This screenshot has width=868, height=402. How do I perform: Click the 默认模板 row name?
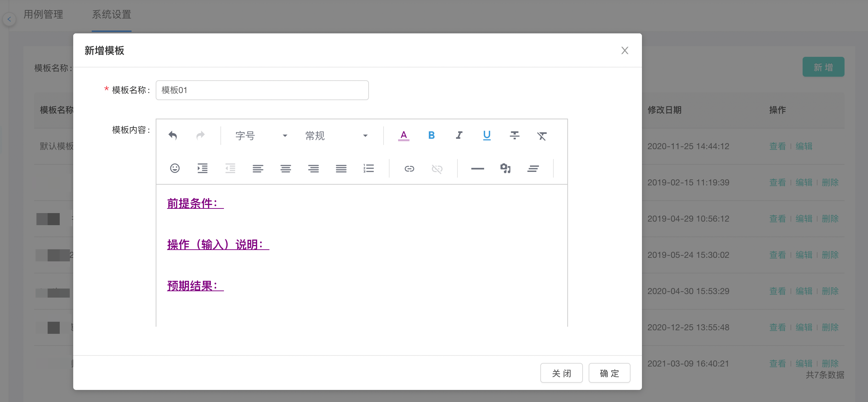[x=57, y=146]
